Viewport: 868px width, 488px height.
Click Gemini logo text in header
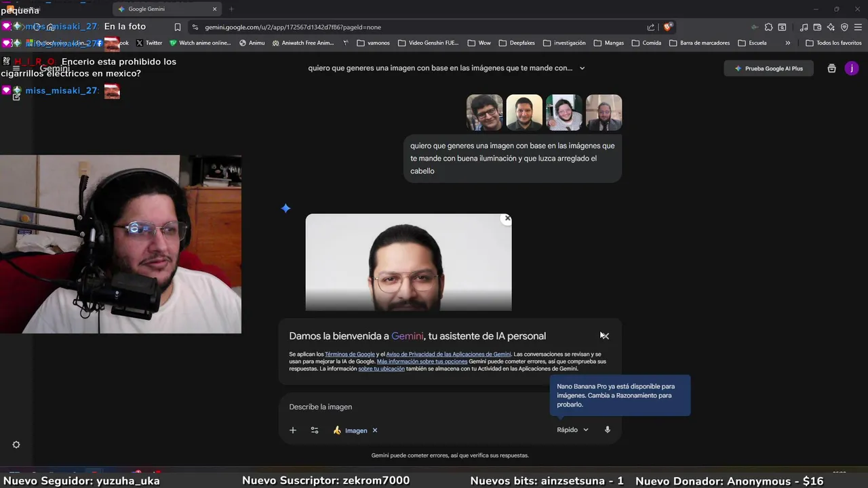click(54, 68)
